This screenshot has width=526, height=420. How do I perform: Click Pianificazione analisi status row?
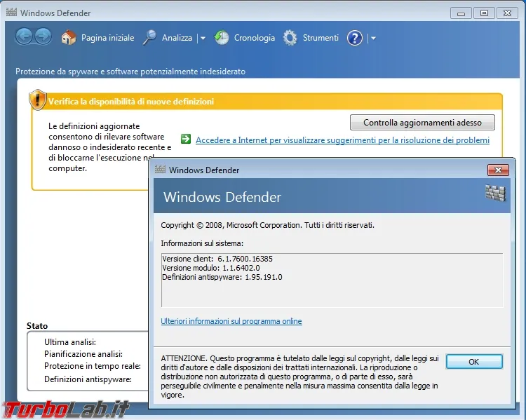83,354
